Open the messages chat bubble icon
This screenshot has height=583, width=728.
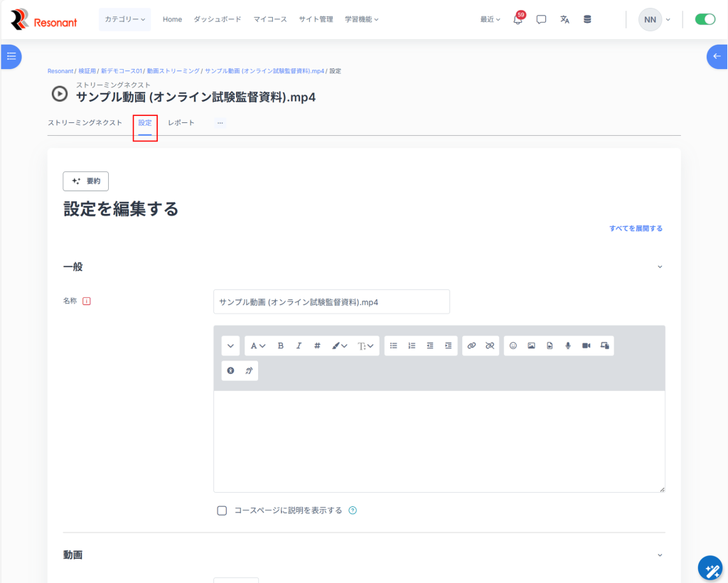[x=541, y=20]
